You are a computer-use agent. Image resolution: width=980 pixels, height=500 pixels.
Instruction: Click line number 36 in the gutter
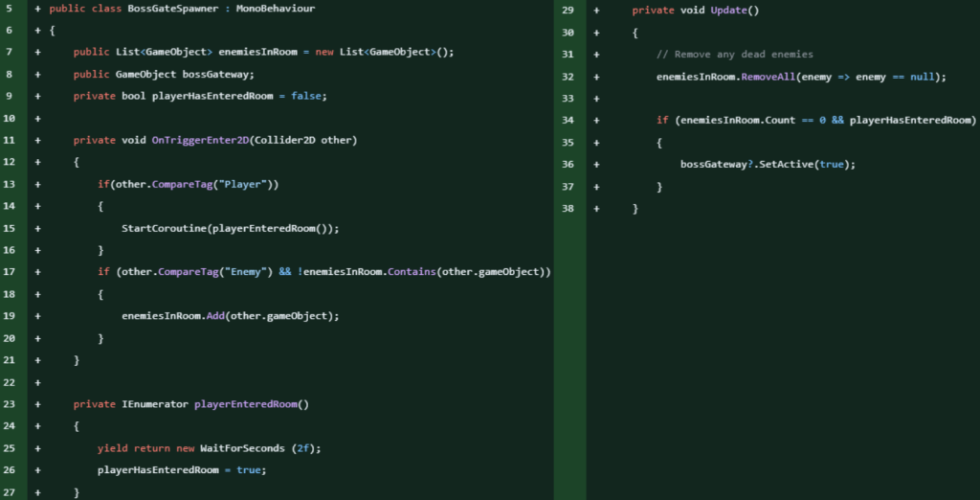coord(568,165)
